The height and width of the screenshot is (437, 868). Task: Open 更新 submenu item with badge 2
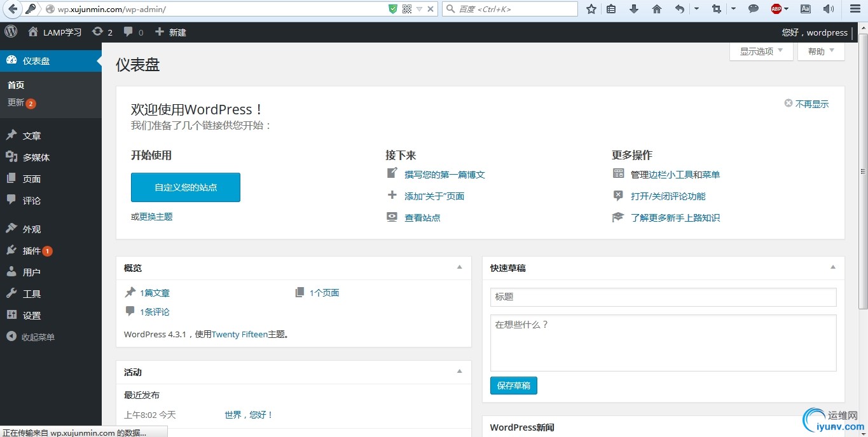click(x=22, y=103)
